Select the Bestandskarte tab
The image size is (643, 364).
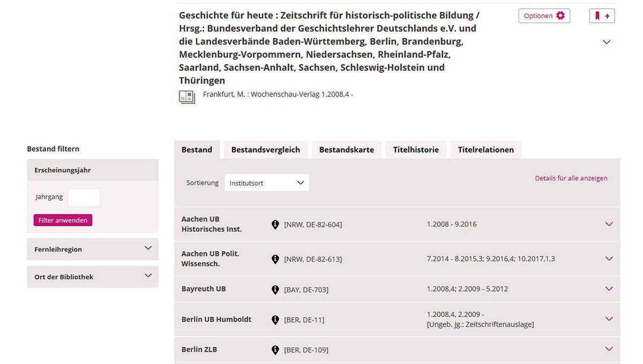(x=346, y=150)
